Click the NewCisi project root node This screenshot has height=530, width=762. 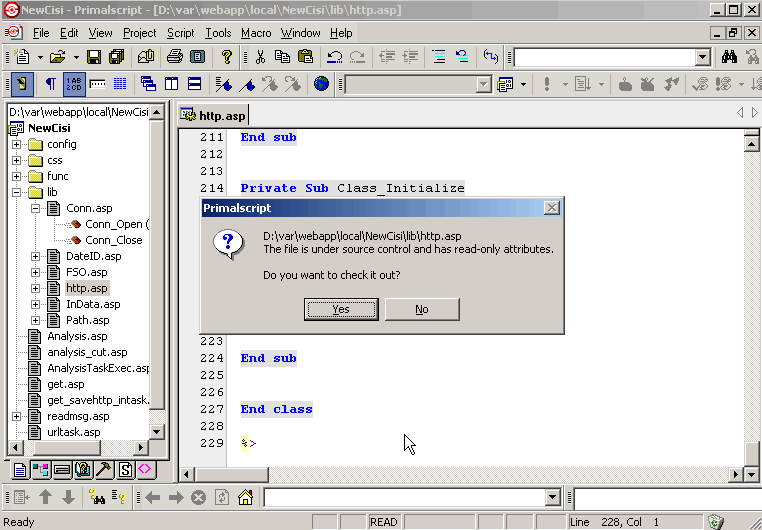(49, 128)
